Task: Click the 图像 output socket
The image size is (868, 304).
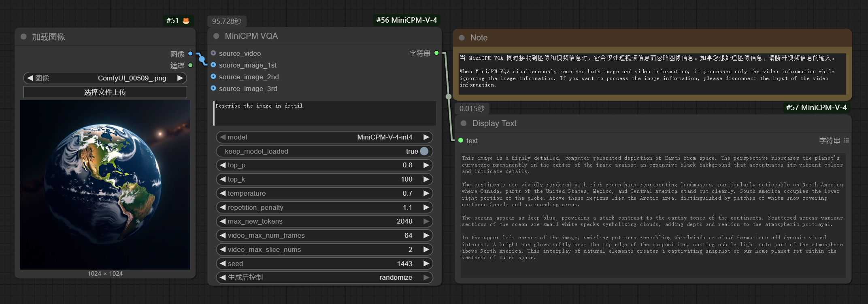Action: tap(190, 53)
